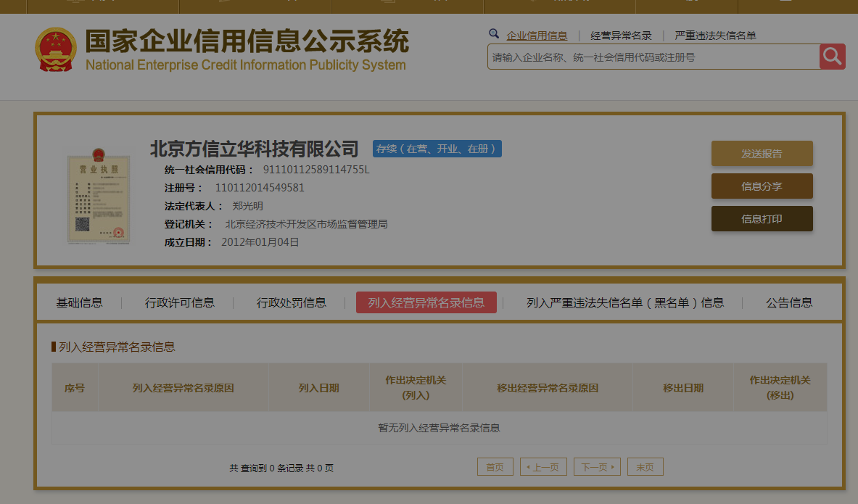Click the 作出决定机关(移出) column header
The height and width of the screenshot is (504, 858).
pos(780,387)
